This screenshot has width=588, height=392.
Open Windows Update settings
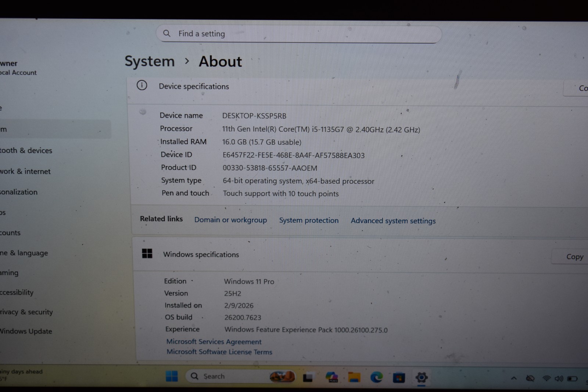(26, 331)
